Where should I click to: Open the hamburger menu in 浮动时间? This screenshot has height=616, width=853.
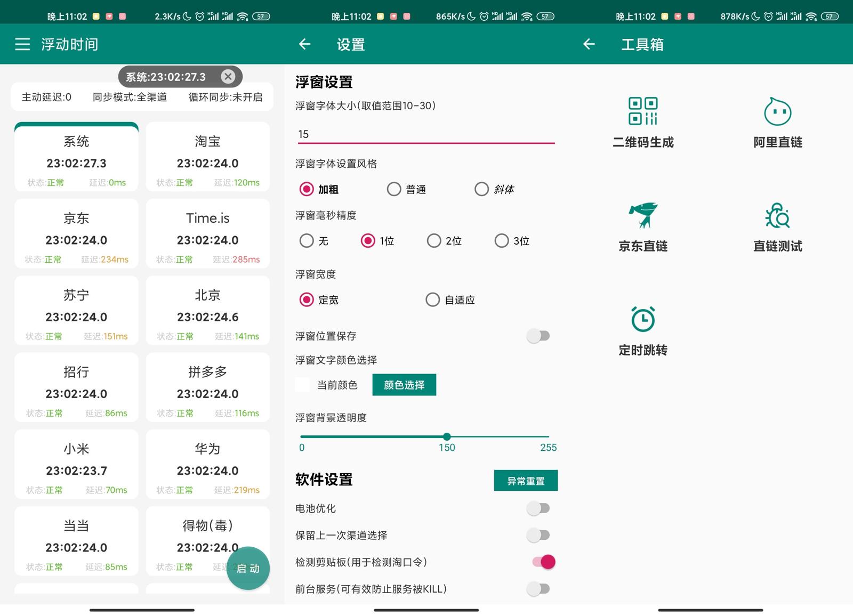[x=22, y=44]
